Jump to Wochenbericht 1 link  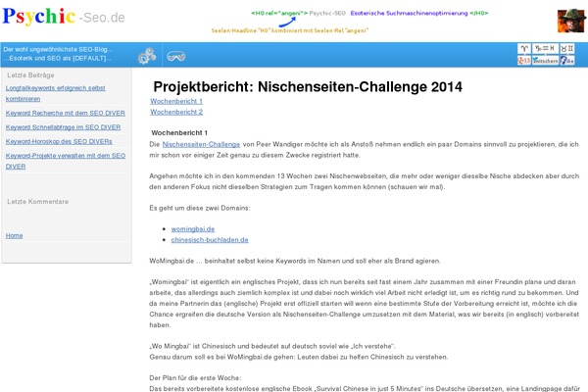pyautogui.click(x=176, y=101)
